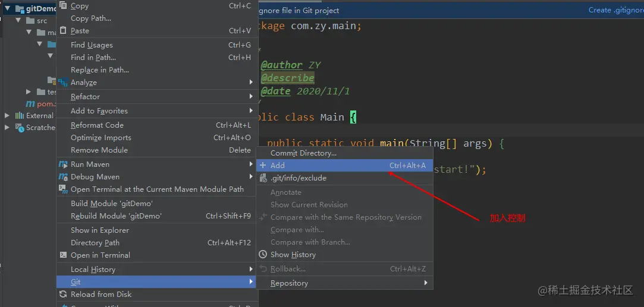Viewport: 644px width, 307px height.
Task: Click the date 2020/11/1 in editor
Action: pos(323,91)
